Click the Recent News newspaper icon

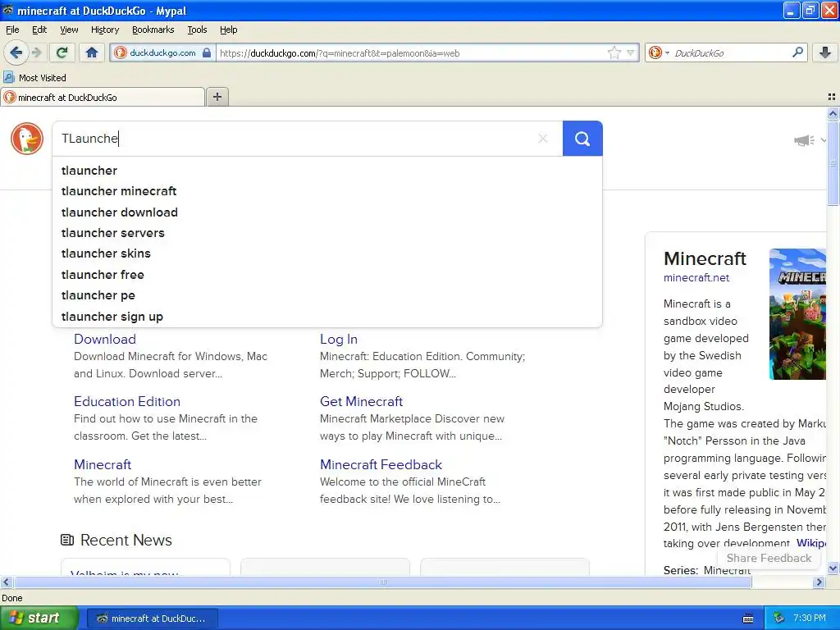pyautogui.click(x=67, y=540)
